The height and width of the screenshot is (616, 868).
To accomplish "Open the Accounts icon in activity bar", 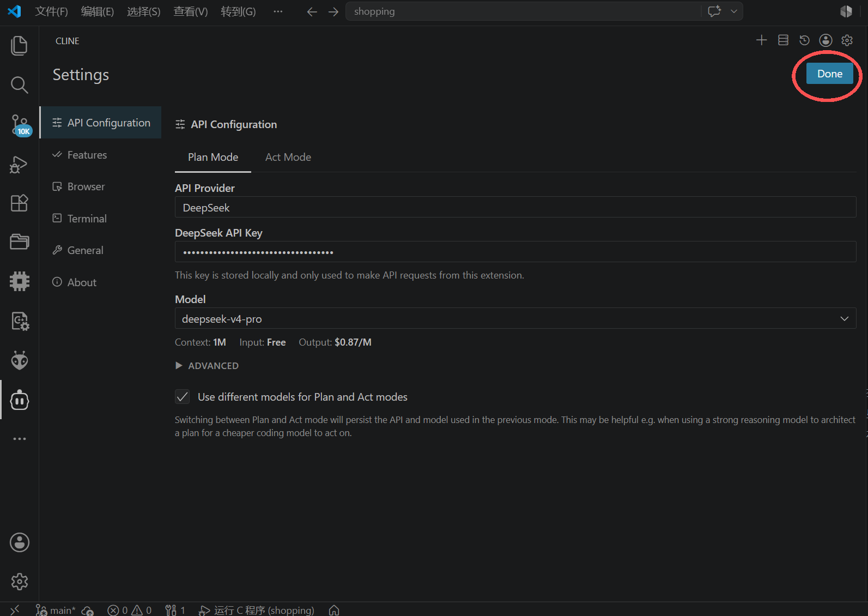I will point(19,542).
